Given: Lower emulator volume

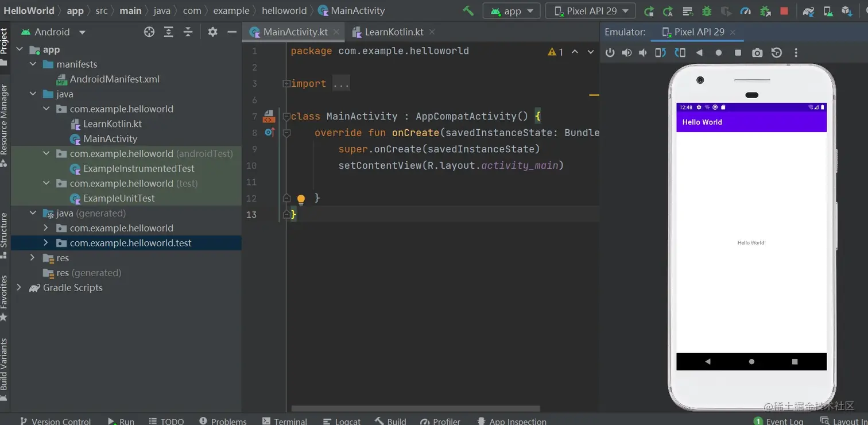Looking at the screenshot, I should pyautogui.click(x=643, y=53).
